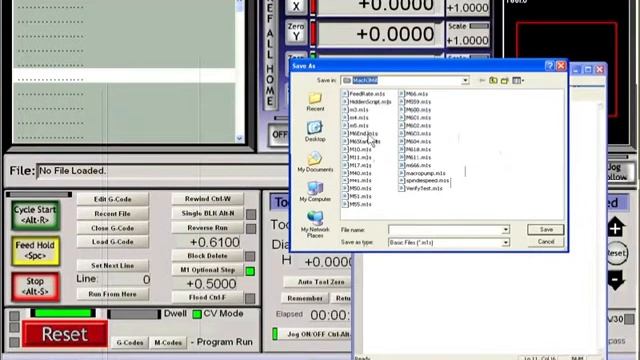Open My Documents in places bar
The height and width of the screenshot is (360, 640).
[315, 162]
